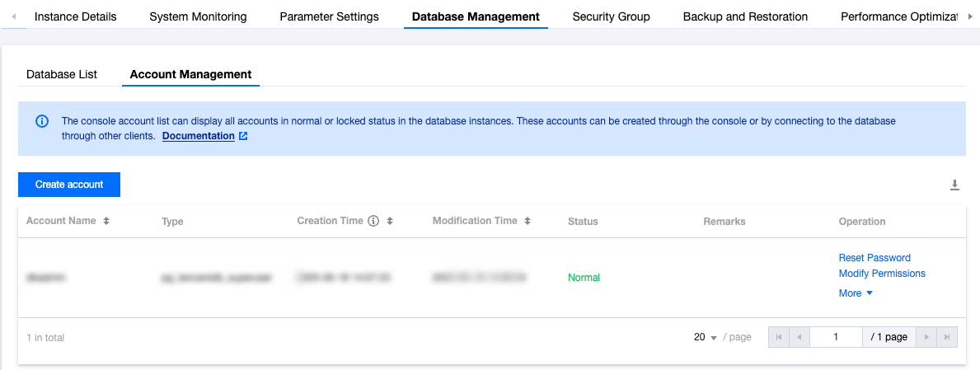980x370 pixels.
Task: Open the Documentation link
Action: coord(199,136)
